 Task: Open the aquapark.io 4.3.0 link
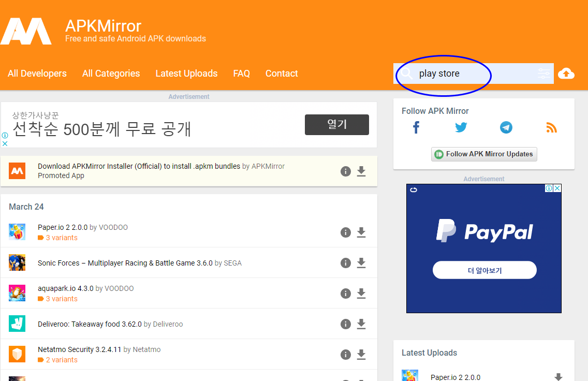66,288
